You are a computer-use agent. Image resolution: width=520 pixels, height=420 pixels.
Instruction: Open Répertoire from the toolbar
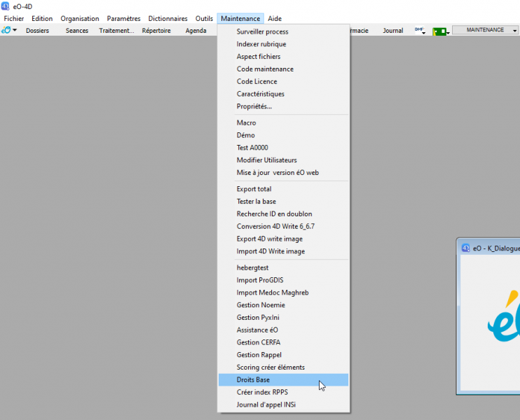(x=156, y=31)
